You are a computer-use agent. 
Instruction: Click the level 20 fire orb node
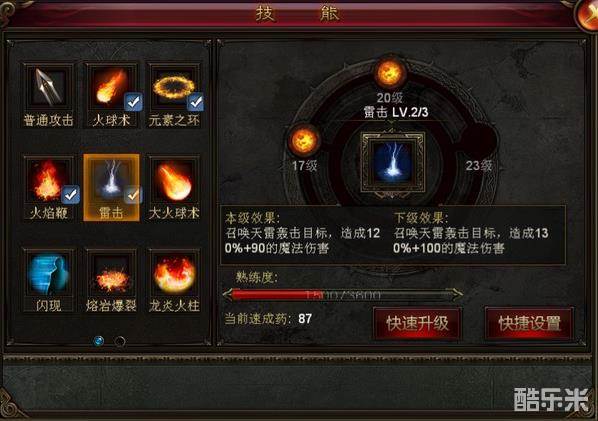tap(388, 73)
